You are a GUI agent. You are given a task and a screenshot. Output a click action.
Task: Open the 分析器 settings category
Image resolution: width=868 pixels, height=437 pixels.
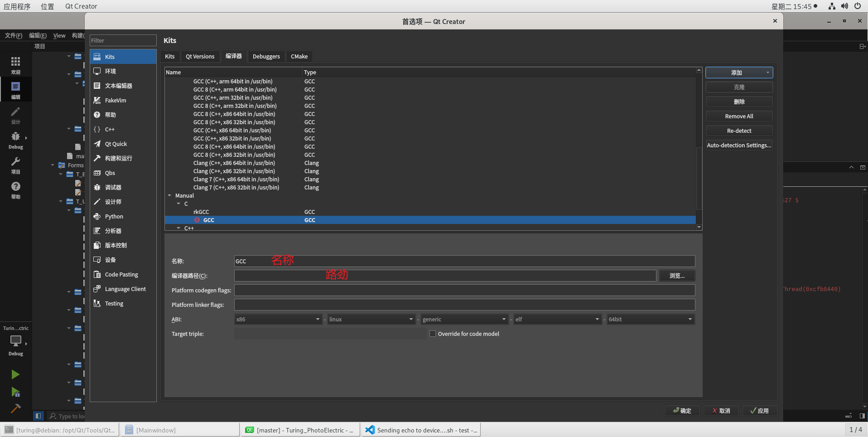123,231
